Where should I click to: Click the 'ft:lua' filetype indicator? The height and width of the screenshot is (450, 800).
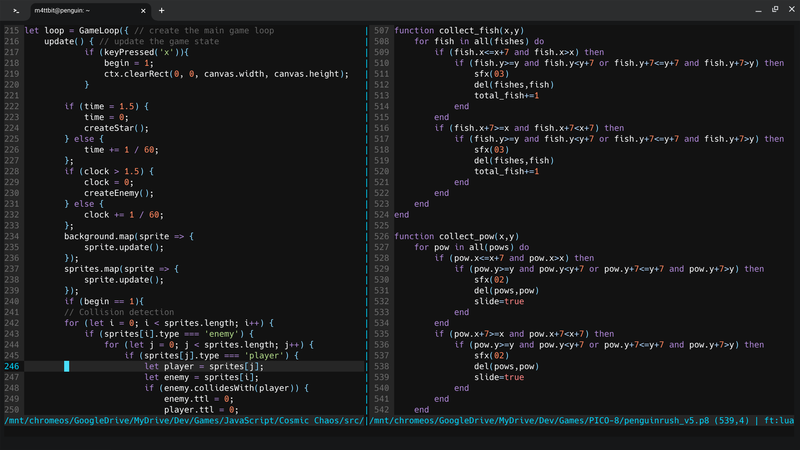coord(779,420)
